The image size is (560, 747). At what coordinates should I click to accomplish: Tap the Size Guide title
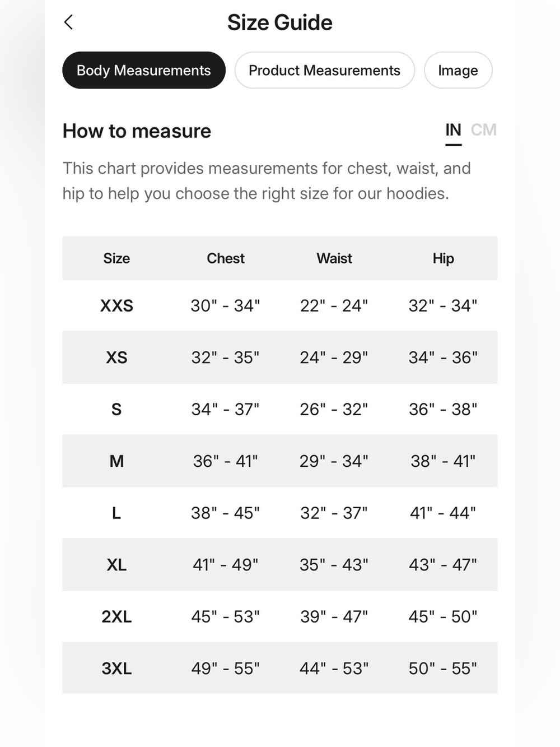coord(280,22)
